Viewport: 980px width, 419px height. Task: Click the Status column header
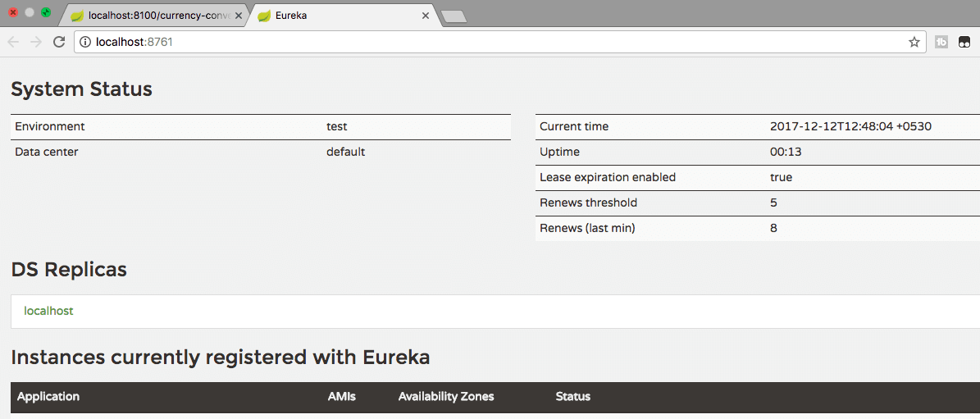pos(572,396)
